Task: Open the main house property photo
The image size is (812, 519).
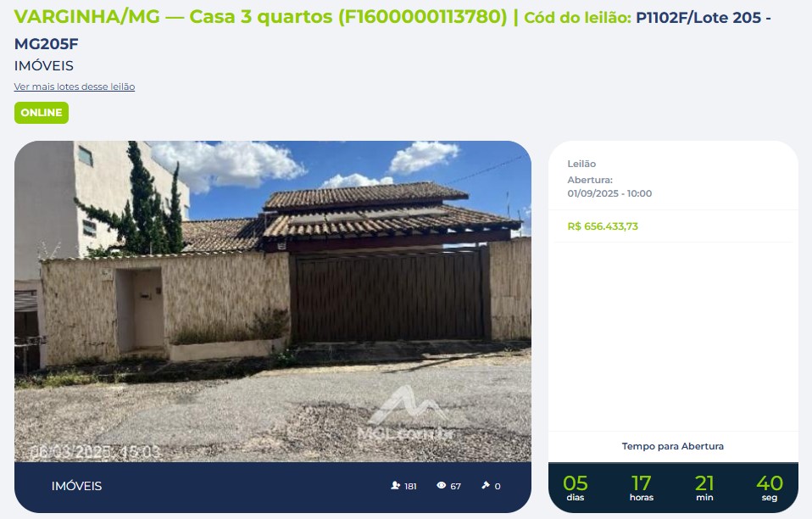Action: pyautogui.click(x=273, y=301)
